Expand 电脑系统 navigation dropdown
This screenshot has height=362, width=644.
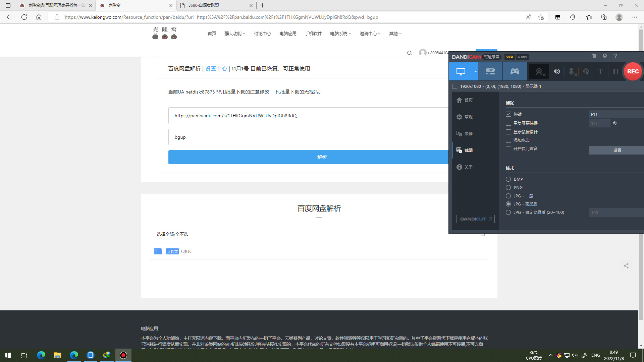pyautogui.click(x=340, y=34)
